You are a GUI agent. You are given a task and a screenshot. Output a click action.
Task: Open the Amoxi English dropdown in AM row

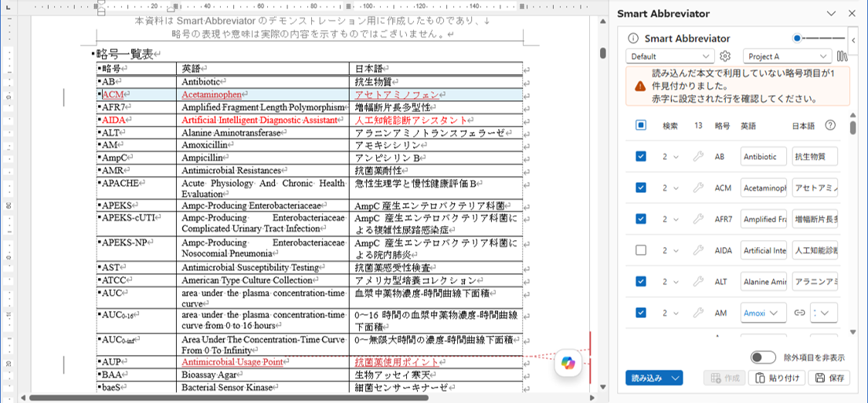(764, 313)
